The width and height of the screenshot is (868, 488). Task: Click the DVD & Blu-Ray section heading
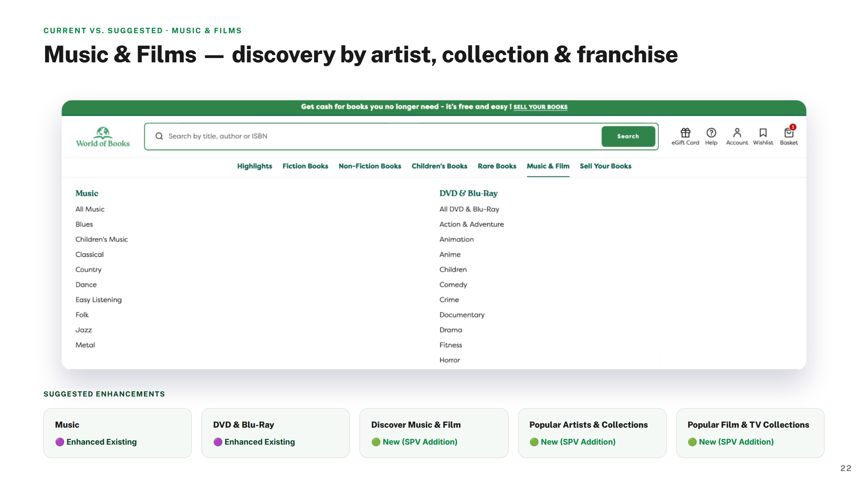click(x=468, y=193)
